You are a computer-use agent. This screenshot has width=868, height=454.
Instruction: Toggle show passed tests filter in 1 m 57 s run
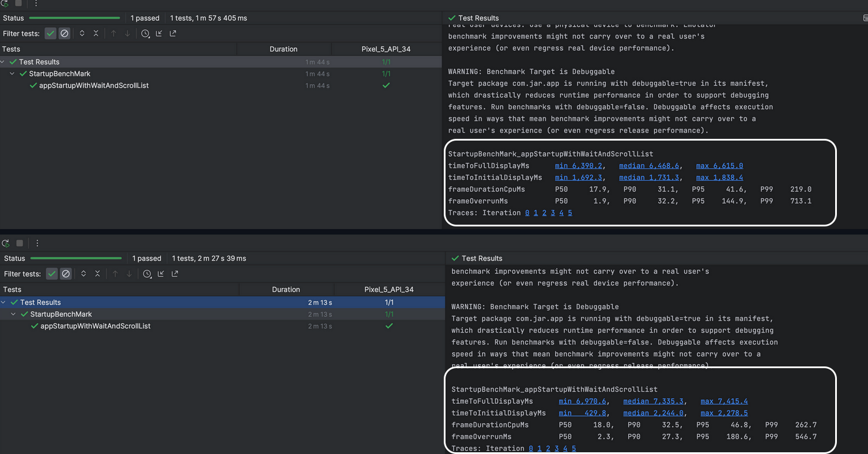click(x=51, y=33)
